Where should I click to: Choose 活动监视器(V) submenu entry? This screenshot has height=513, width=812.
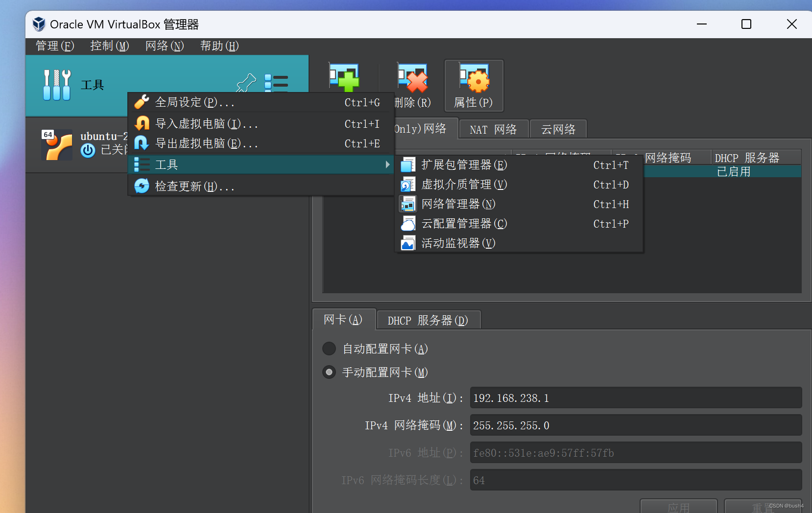[x=519, y=243]
